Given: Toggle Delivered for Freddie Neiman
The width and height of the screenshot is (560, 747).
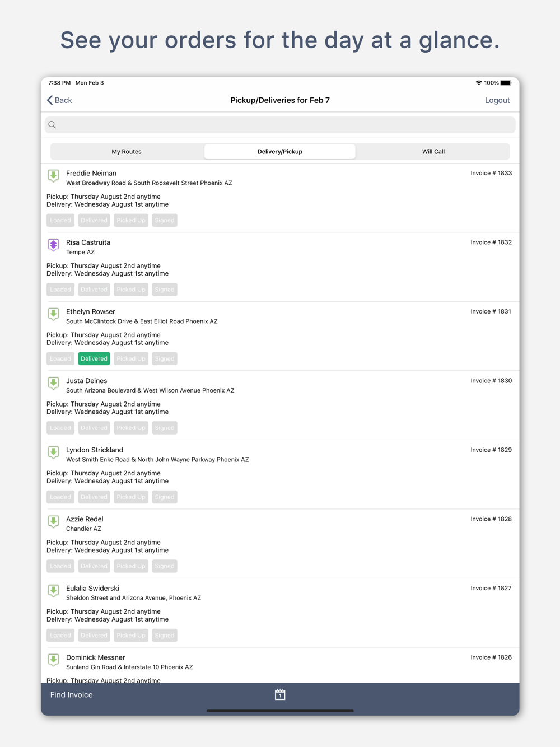Looking at the screenshot, I should tap(94, 221).
